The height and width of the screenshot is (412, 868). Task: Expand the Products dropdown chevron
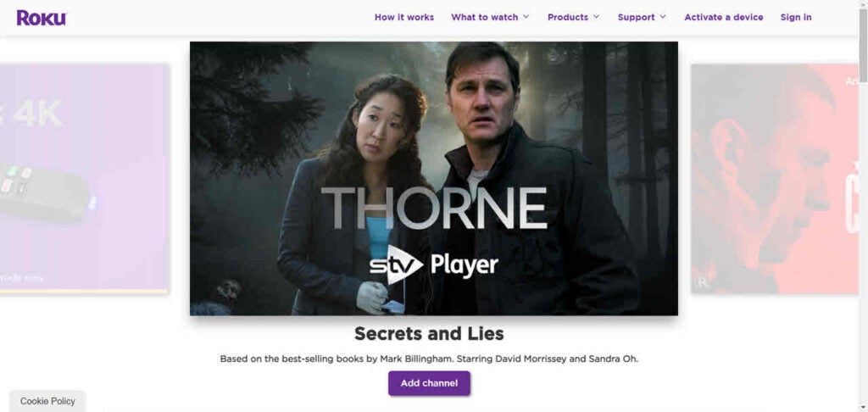pyautogui.click(x=596, y=17)
